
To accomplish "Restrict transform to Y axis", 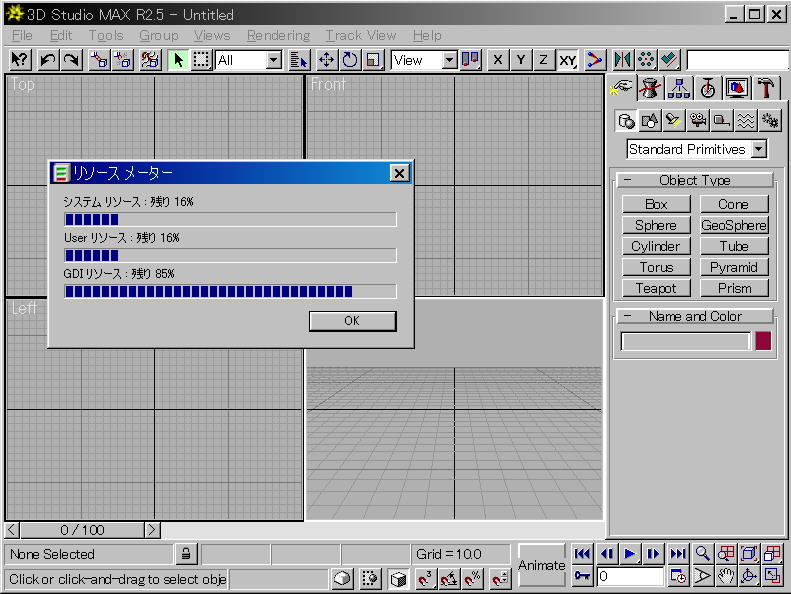I will point(521,60).
